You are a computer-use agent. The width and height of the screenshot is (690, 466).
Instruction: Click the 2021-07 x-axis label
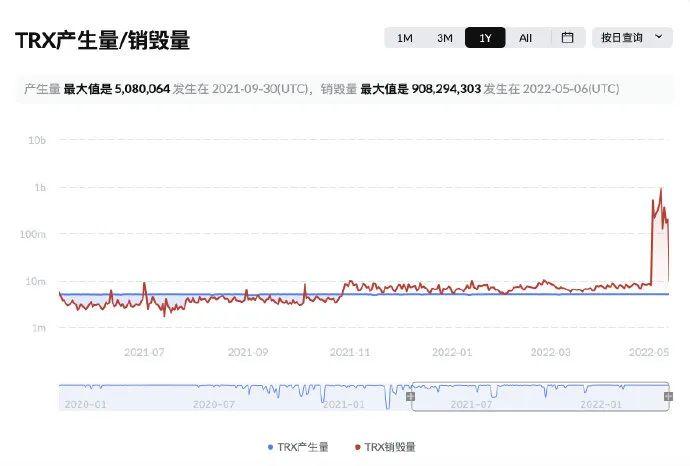[x=144, y=352]
